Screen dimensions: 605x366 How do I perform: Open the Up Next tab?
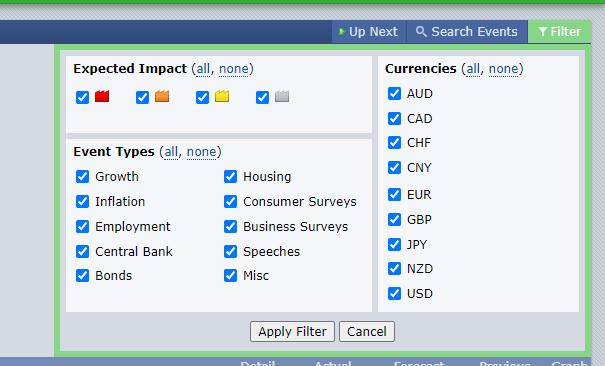[x=369, y=32]
